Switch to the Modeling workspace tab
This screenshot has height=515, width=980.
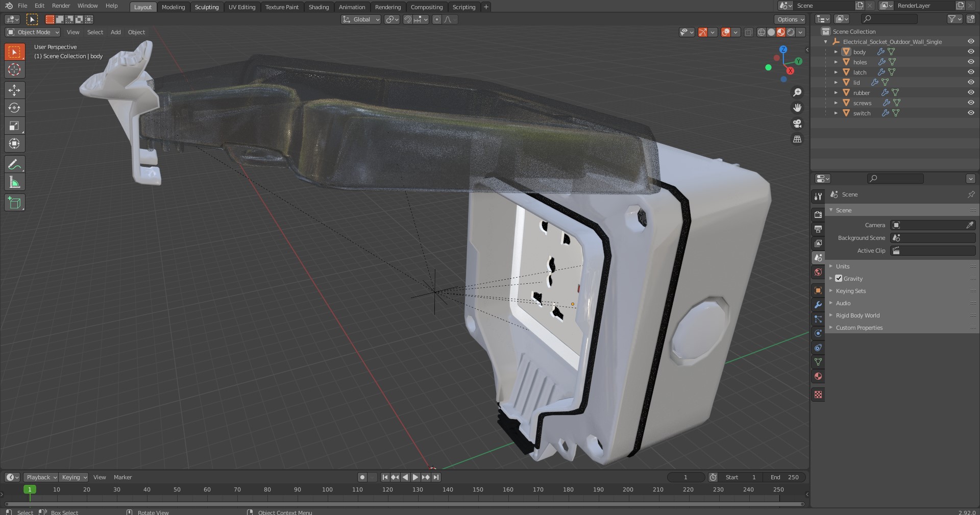[173, 7]
